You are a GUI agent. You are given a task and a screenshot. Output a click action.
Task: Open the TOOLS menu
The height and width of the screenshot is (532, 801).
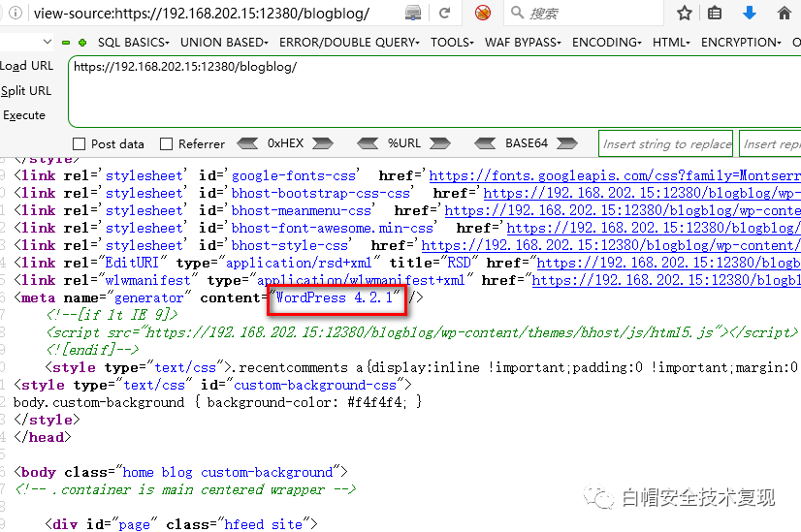pos(452,43)
